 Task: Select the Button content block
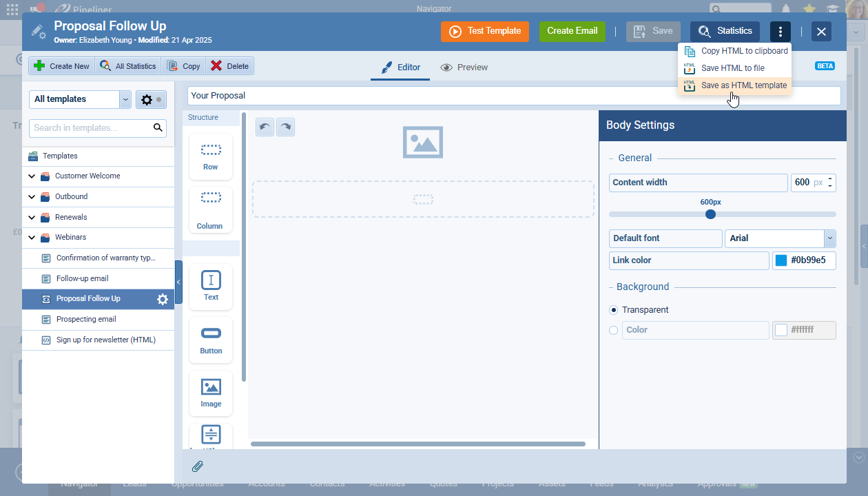(211, 340)
